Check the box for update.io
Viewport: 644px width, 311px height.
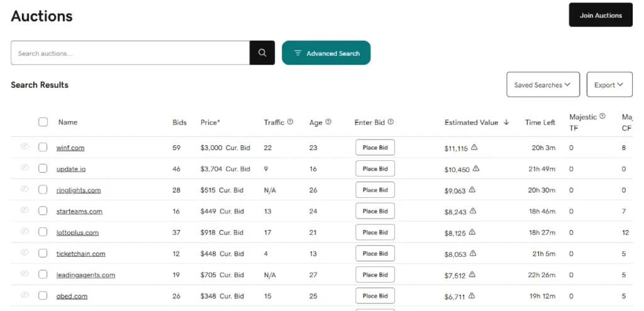pos(43,168)
